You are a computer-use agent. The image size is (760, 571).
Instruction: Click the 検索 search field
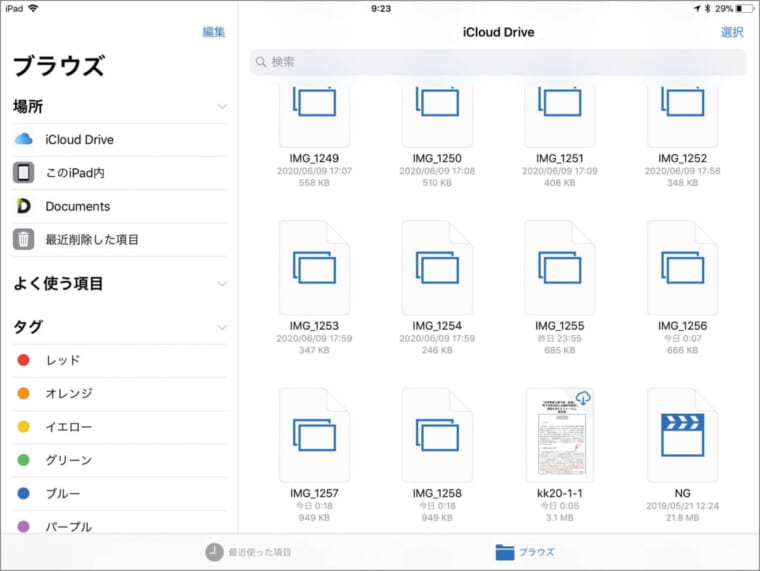tap(498, 62)
